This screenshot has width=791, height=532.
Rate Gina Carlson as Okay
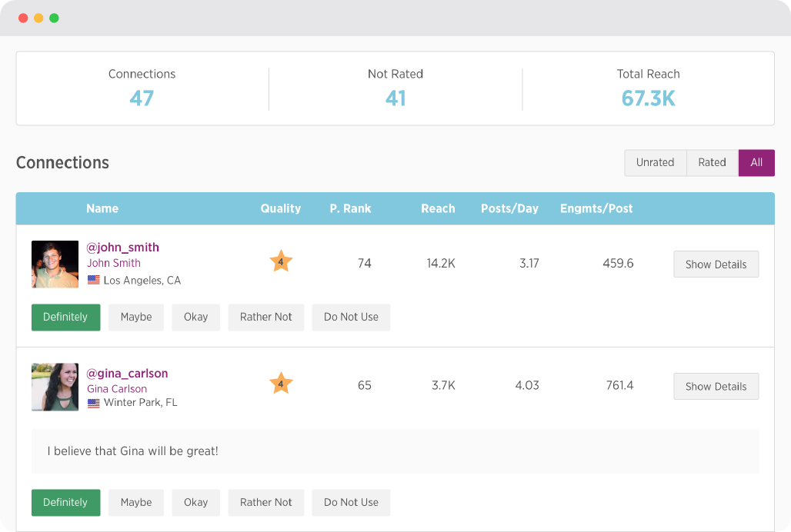(195, 503)
